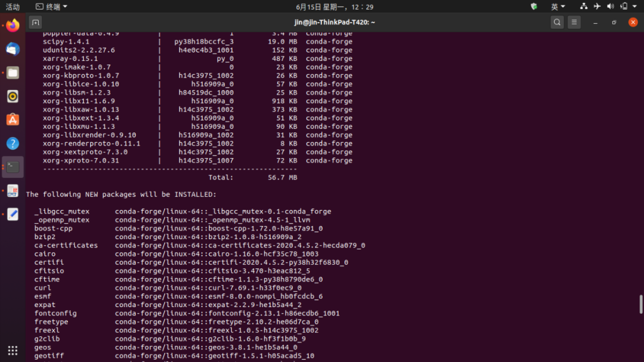Click the network connection status icon
Image resolution: width=644 pixels, height=362 pixels.
click(585, 7)
